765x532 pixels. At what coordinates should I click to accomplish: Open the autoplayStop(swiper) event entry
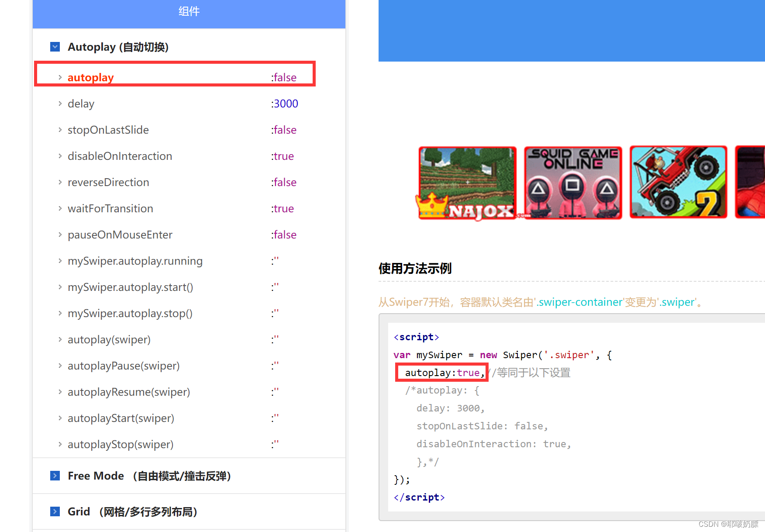121,444
